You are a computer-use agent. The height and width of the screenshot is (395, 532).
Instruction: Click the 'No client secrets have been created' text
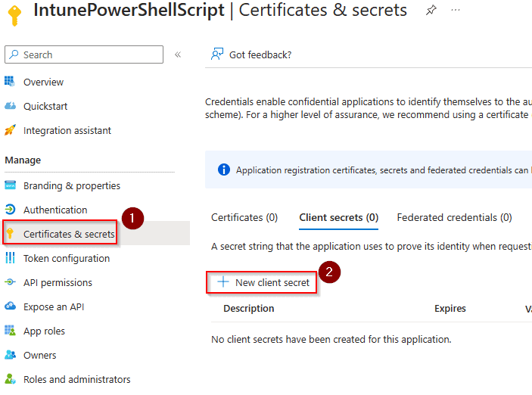pos(331,339)
